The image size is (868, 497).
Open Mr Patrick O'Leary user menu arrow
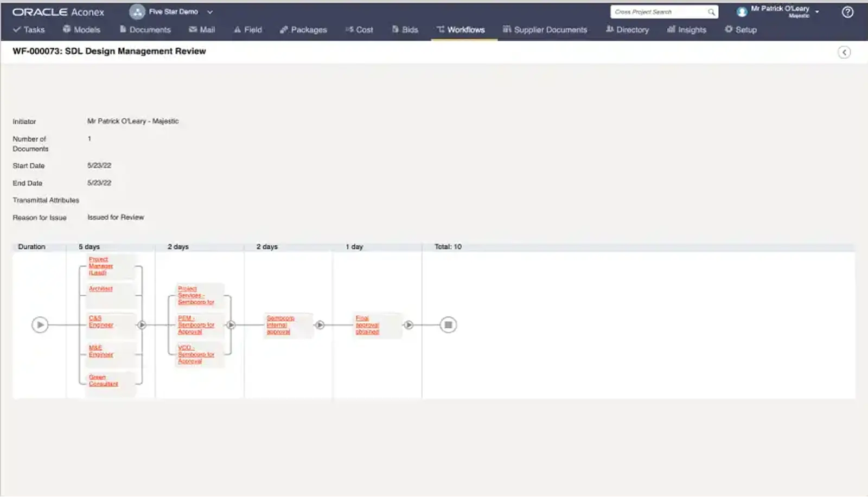coord(817,12)
